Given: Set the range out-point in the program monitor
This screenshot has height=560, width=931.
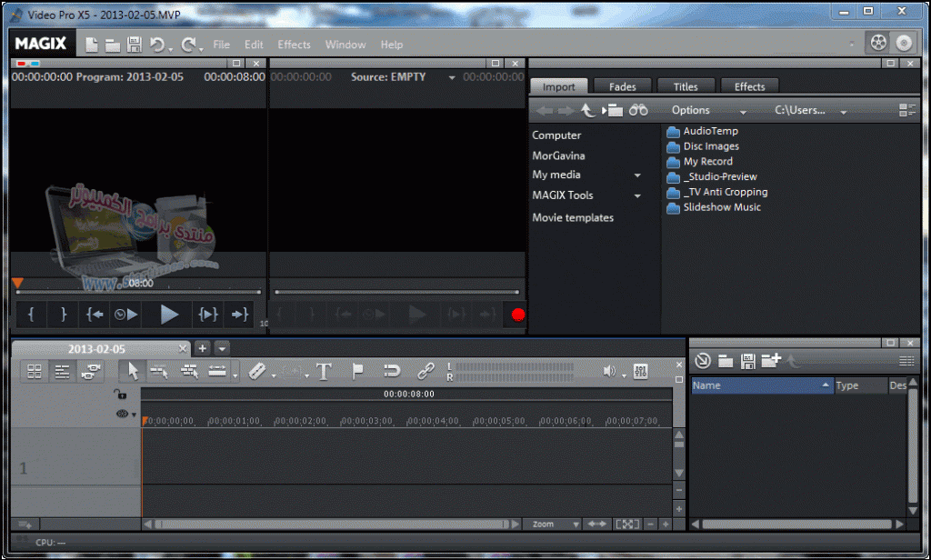Looking at the screenshot, I should tap(64, 315).
